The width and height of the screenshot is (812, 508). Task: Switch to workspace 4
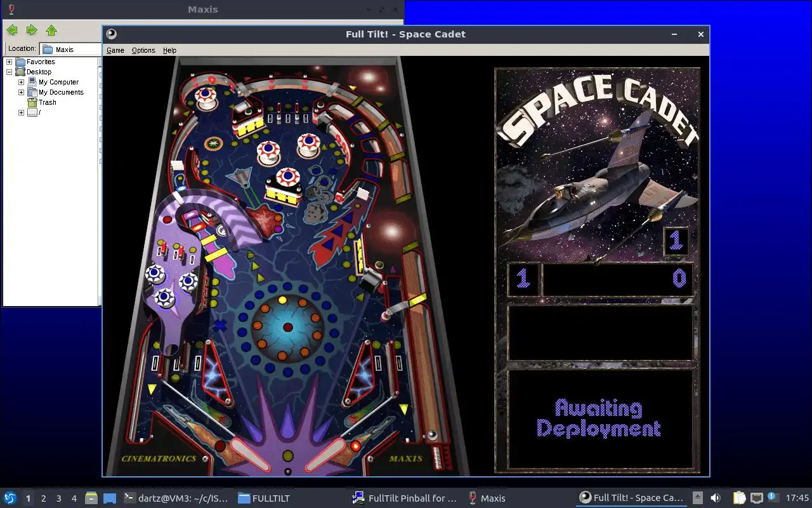[x=74, y=498]
